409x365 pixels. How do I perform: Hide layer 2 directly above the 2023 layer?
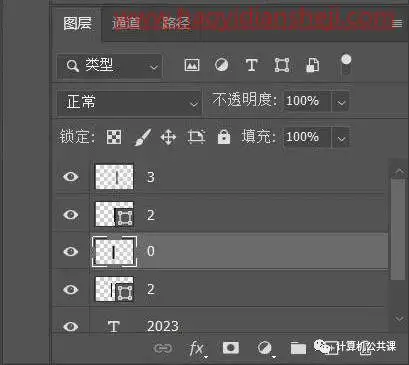pos(71,289)
